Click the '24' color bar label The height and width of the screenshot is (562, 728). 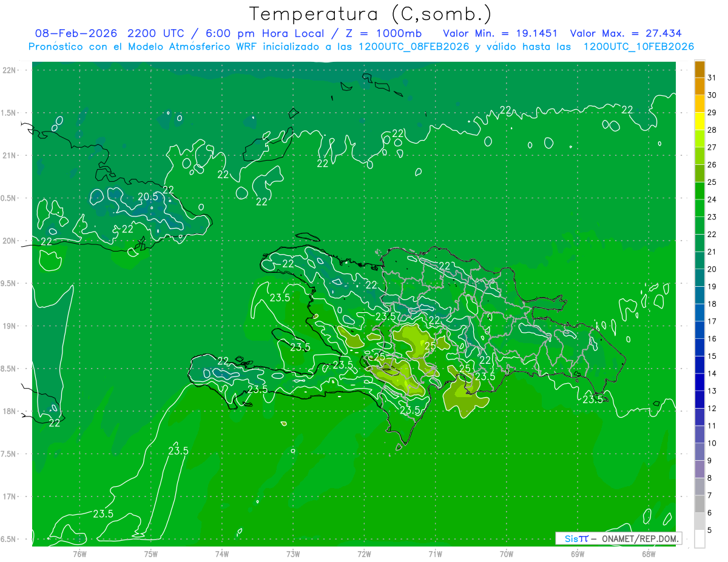coord(712,199)
